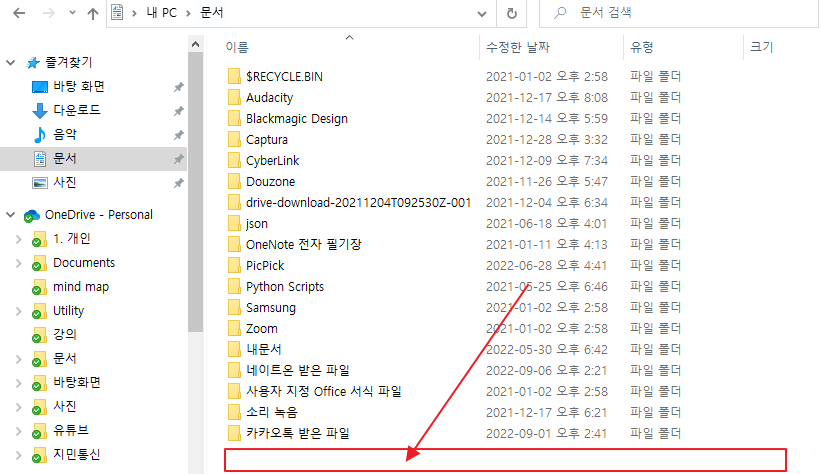The height and width of the screenshot is (474, 821).
Task: Expand the Documents OneDrive folder
Action: [x=18, y=263]
